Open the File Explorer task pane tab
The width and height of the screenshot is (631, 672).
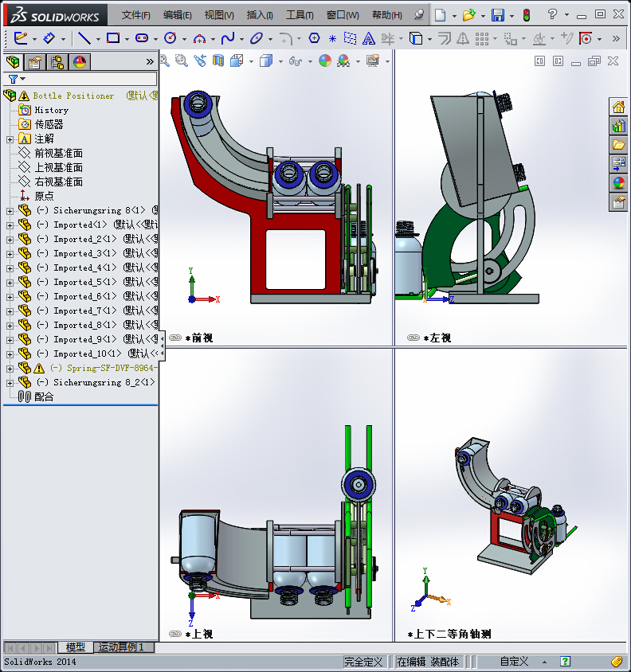618,145
